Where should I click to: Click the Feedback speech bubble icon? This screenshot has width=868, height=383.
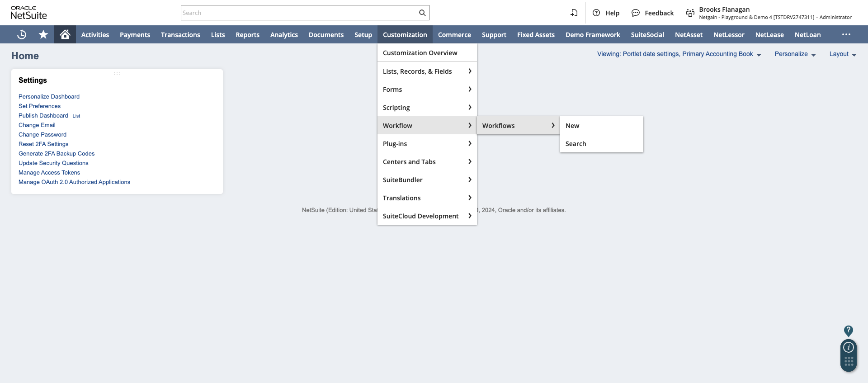tap(636, 13)
